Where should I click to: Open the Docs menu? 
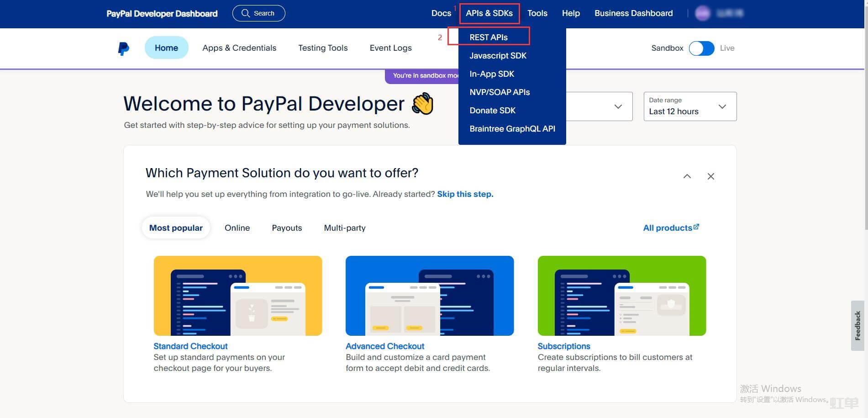point(441,13)
